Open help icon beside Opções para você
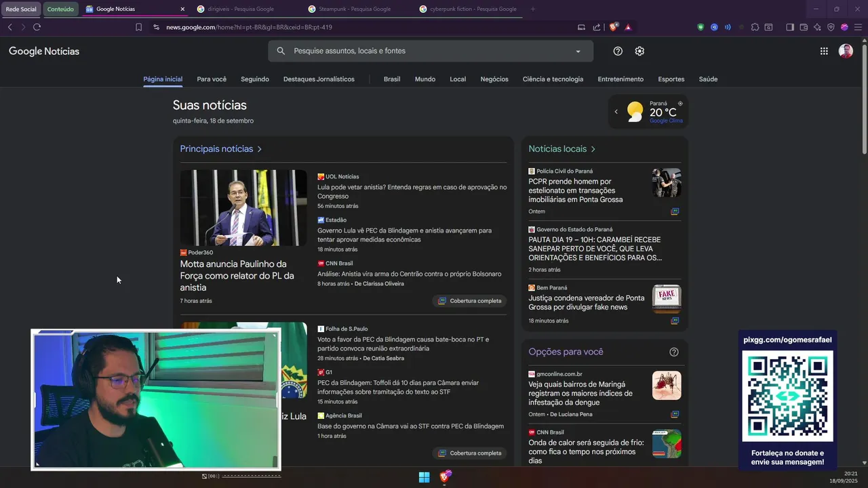Screen dimensions: 868x488 674,352
